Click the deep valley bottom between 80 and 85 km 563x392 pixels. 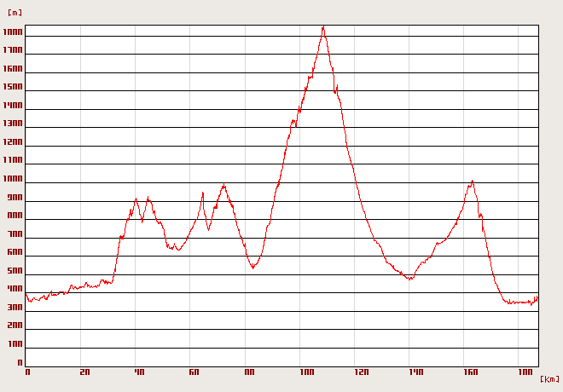tap(252, 268)
